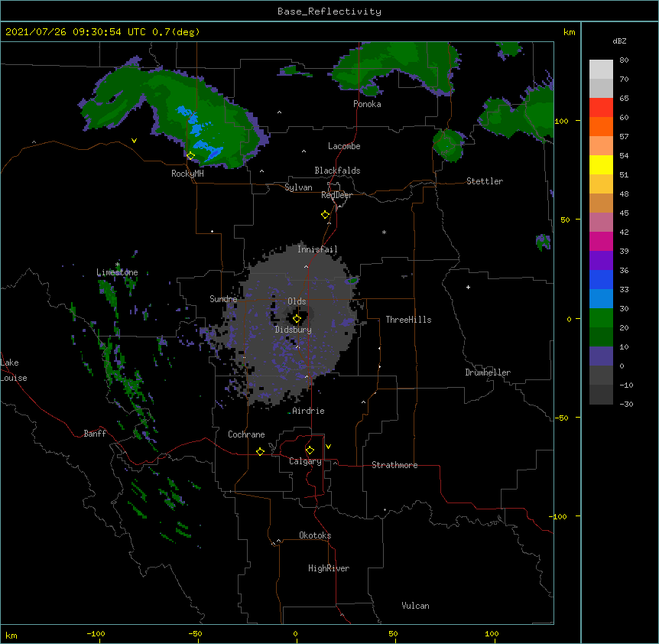Click the yellow diamond marker beside RockyMH
659x644 pixels.
(x=190, y=155)
